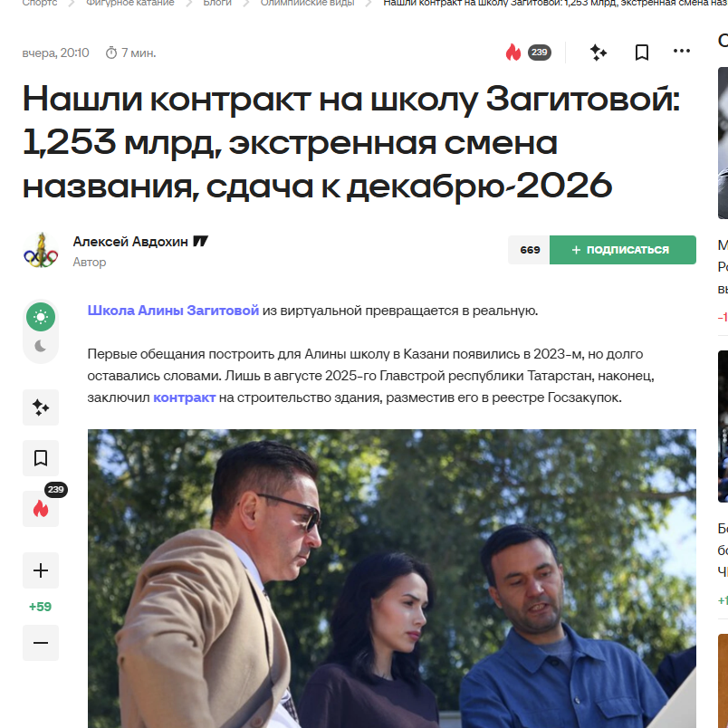
Task: Open AI summary sparkle icon in header
Action: [x=598, y=52]
